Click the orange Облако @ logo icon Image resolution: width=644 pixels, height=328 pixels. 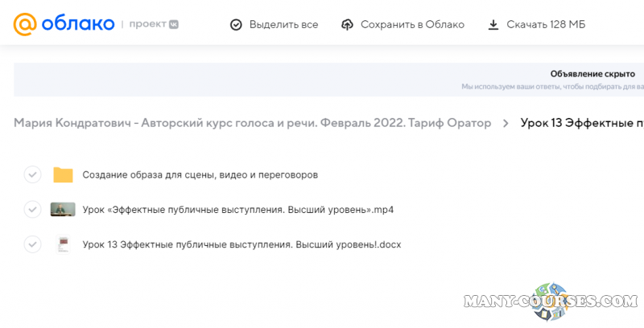pos(26,24)
